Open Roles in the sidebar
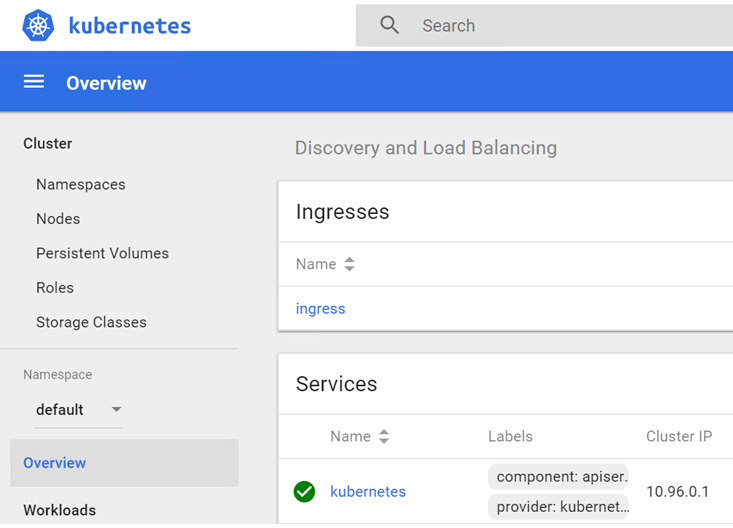The width and height of the screenshot is (733, 528). (x=55, y=288)
